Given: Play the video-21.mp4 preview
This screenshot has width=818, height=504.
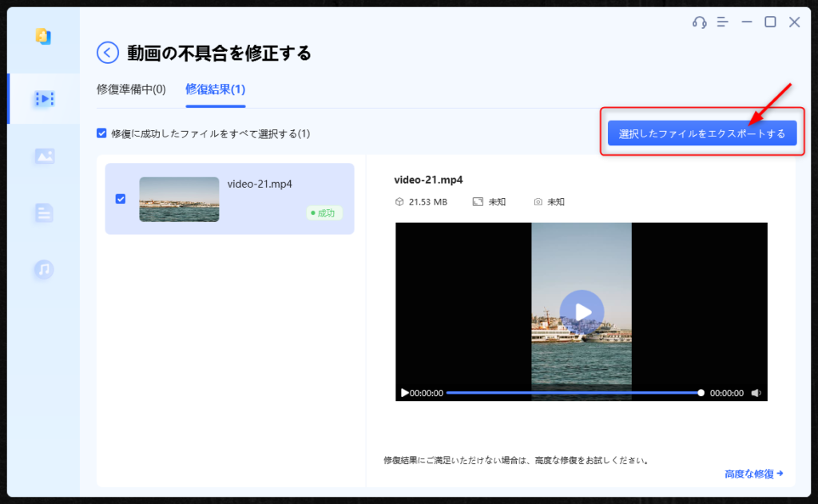Looking at the screenshot, I should point(581,312).
